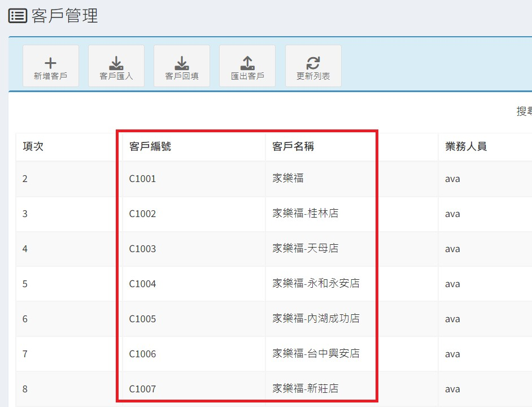Sort by 客戶名稱 column header
Image resolution: width=532 pixels, height=407 pixels.
pyautogui.click(x=293, y=146)
